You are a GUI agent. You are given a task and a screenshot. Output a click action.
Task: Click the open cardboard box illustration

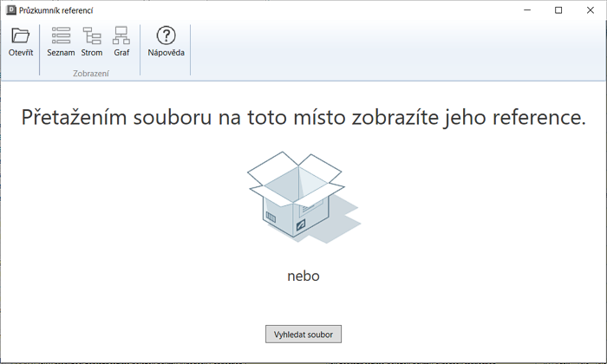pyautogui.click(x=300, y=199)
